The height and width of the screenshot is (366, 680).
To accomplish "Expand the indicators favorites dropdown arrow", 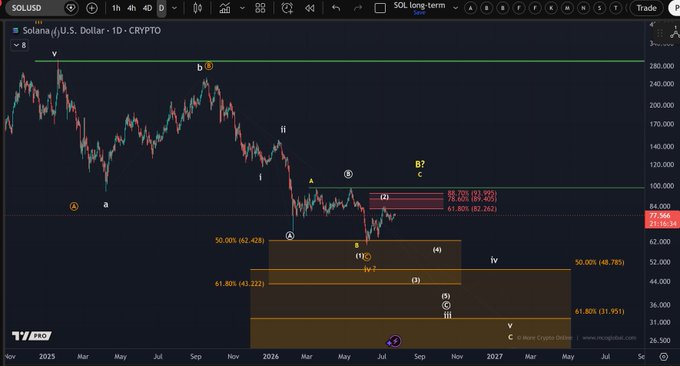I will pyautogui.click(x=242, y=8).
